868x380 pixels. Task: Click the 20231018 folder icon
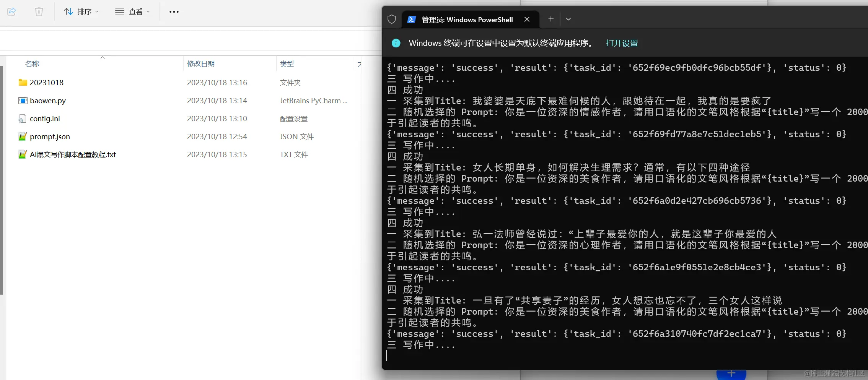[23, 83]
